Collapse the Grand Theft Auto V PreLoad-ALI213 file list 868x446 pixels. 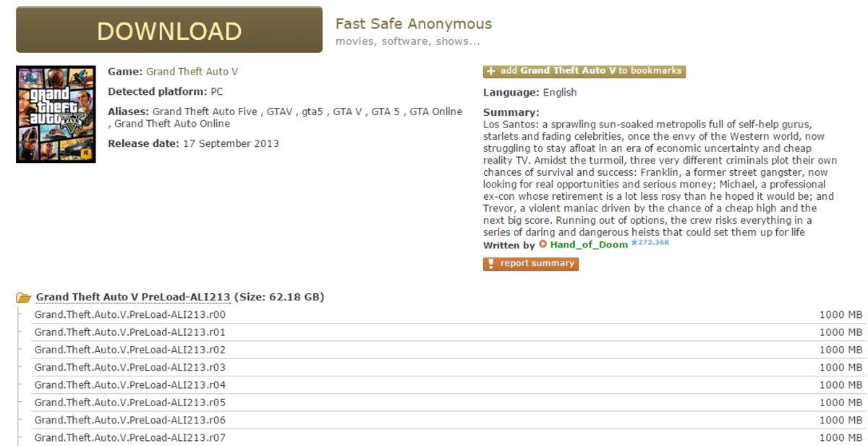click(133, 297)
